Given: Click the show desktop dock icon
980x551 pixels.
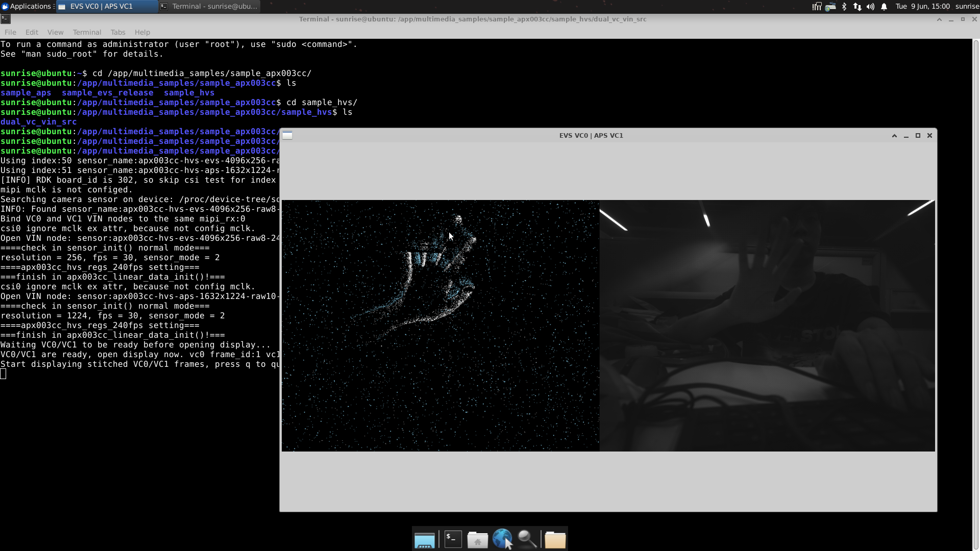Looking at the screenshot, I should click(424, 540).
